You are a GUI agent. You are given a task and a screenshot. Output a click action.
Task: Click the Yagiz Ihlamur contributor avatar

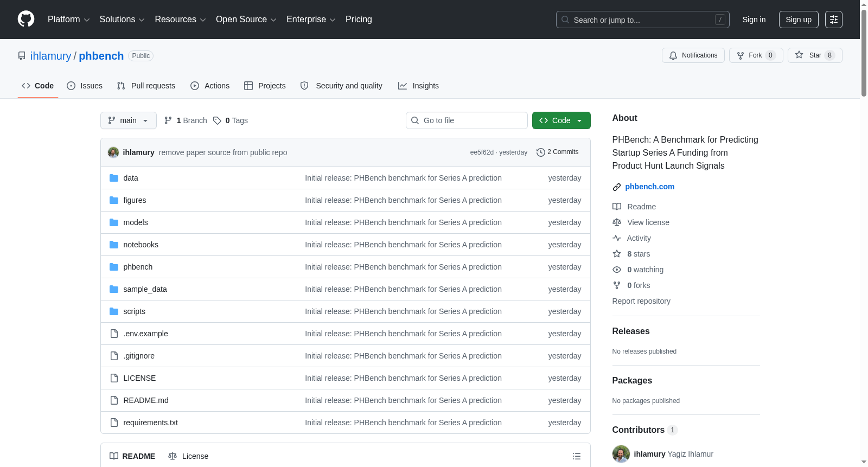pyautogui.click(x=621, y=454)
